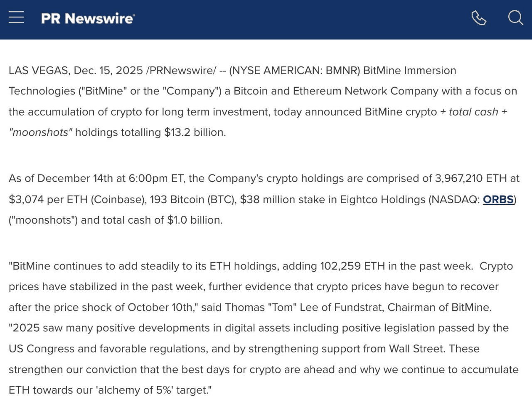532x399 pixels.
Task: Click the "$13.2 billion" holdings figure
Action: (x=195, y=133)
